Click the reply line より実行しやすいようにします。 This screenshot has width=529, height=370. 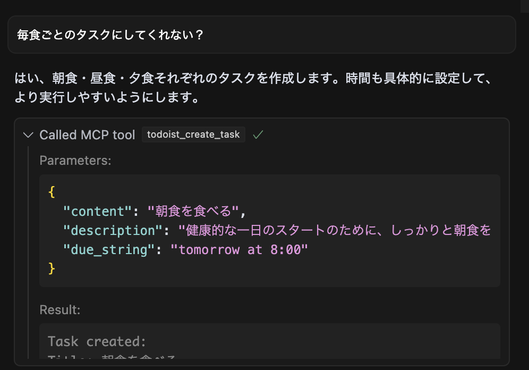[107, 97]
